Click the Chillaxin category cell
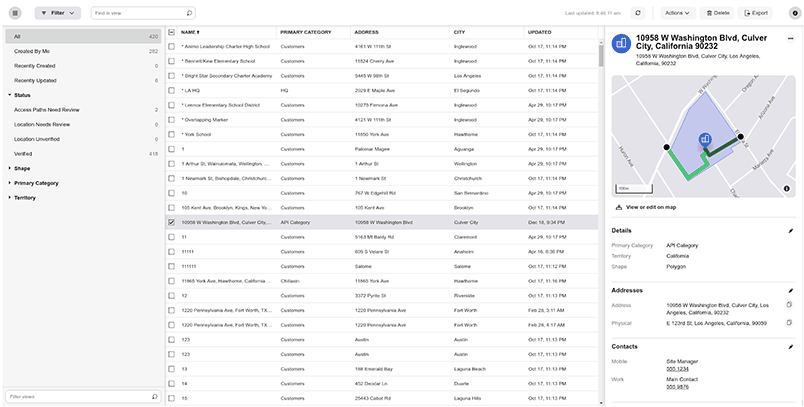Image resolution: width=804 pixels, height=407 pixels. pos(289,281)
